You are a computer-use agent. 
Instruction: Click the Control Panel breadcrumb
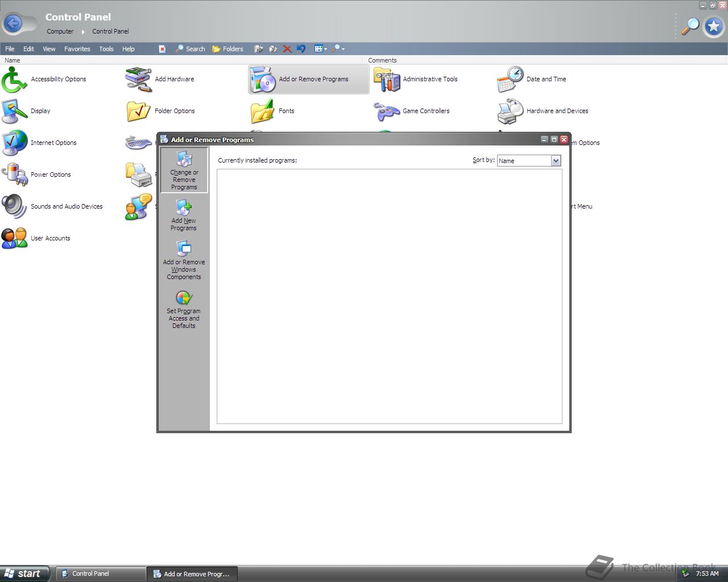tap(110, 31)
